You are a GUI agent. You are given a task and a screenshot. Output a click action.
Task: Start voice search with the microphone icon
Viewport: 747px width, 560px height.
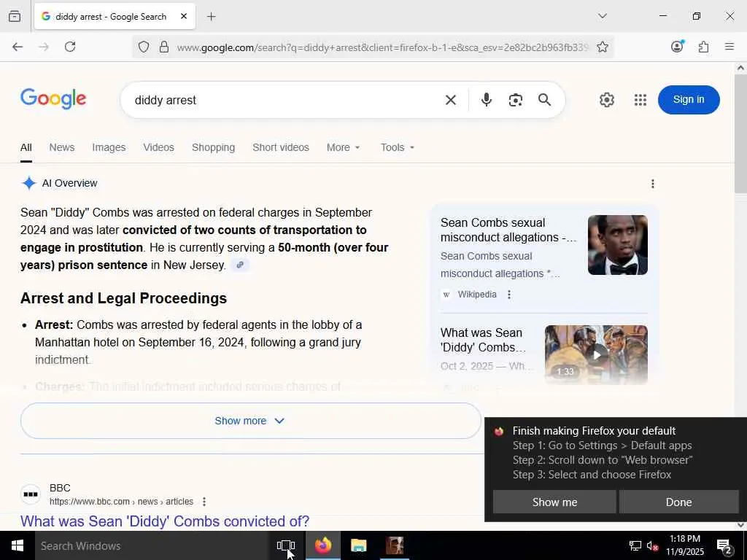[x=487, y=99]
